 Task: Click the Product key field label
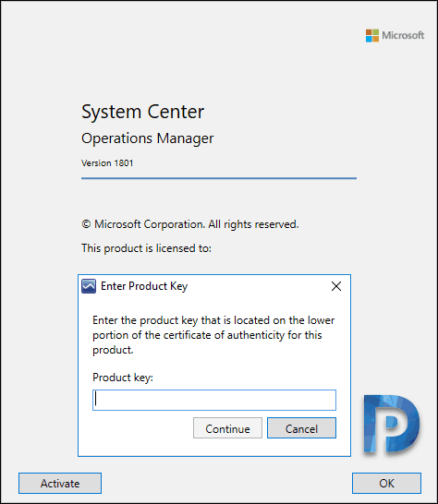coord(123,378)
